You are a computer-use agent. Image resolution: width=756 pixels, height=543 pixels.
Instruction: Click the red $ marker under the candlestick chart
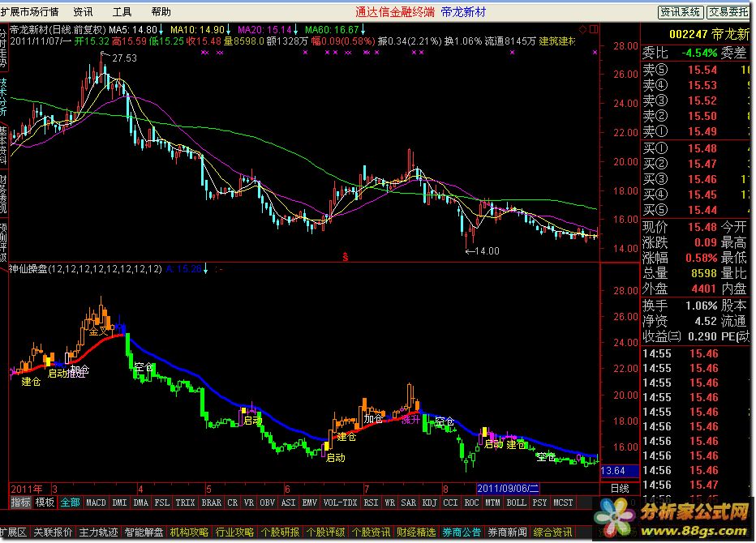point(346,257)
